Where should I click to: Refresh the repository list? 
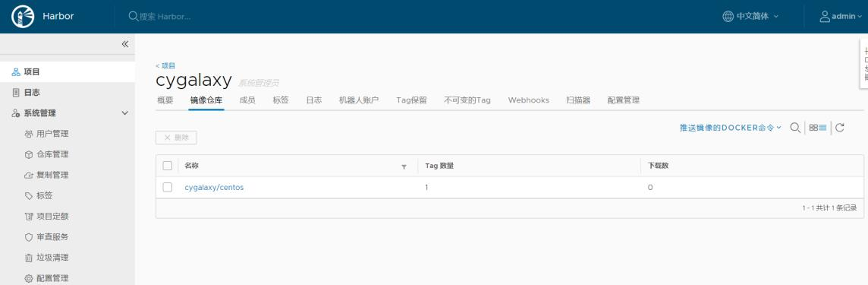(x=840, y=128)
